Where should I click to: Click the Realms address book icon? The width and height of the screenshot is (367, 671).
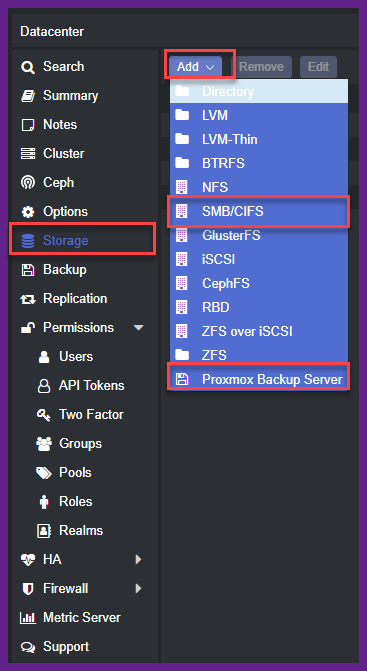44,531
